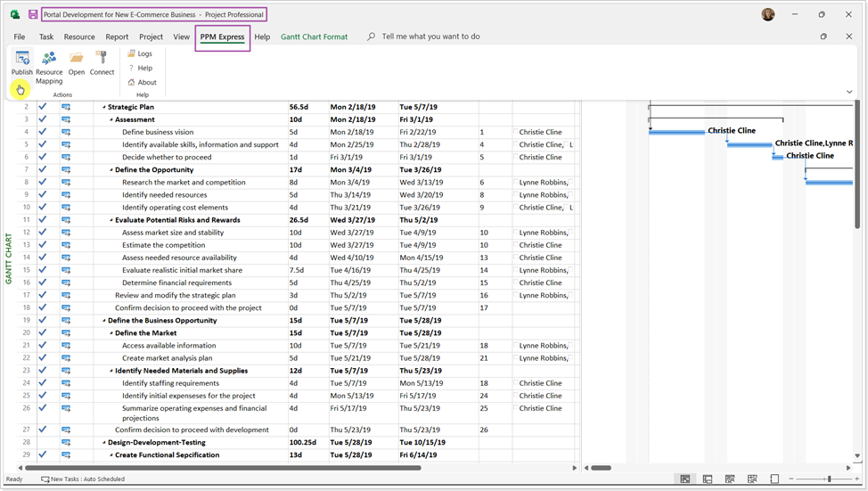Collapse the Define the Opportunity group
Screen dimensions: 868x491
coord(111,170)
